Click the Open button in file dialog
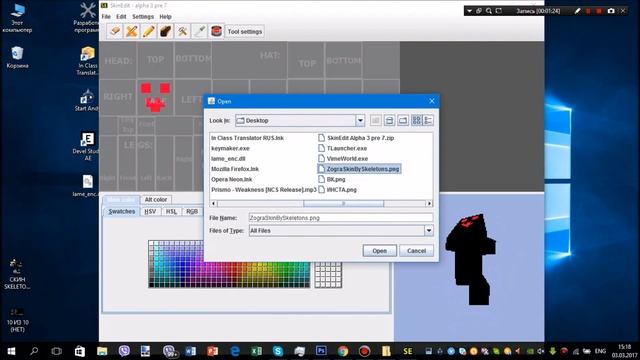 380,251
